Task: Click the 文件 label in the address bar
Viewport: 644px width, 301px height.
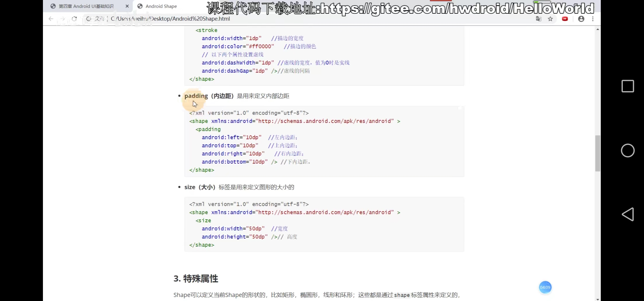Action: pos(100,19)
